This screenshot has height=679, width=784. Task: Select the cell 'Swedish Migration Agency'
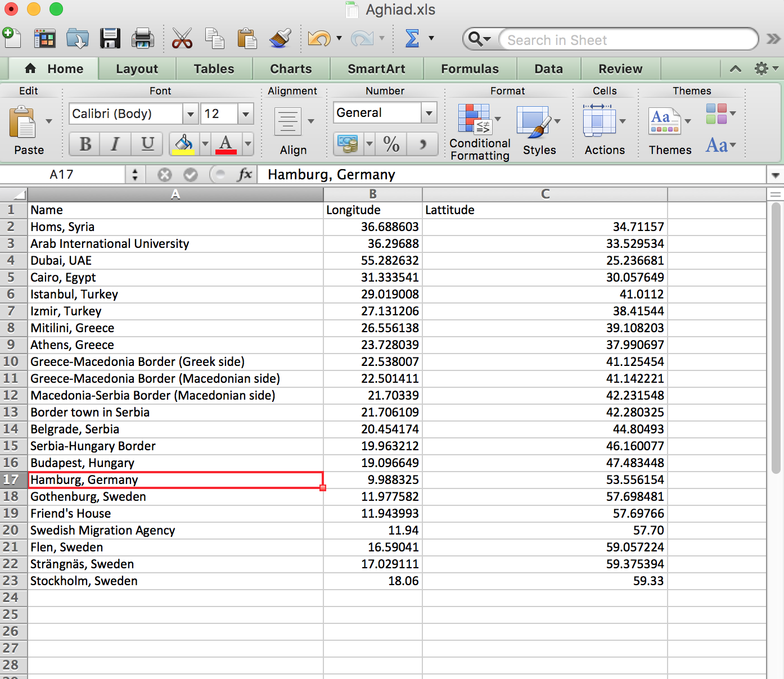175,531
